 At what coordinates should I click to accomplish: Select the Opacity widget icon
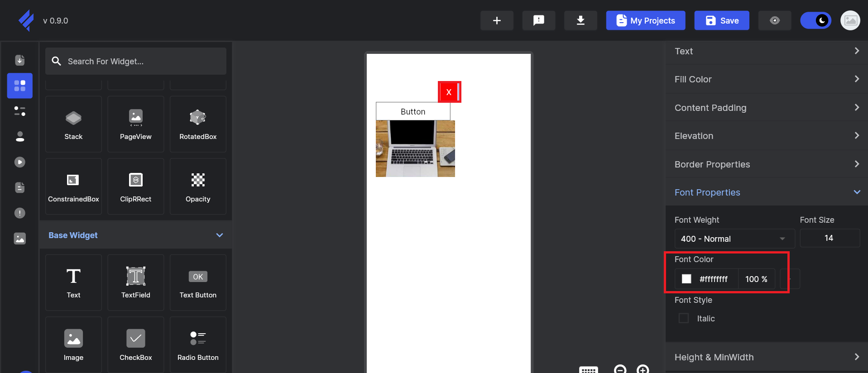tap(198, 180)
